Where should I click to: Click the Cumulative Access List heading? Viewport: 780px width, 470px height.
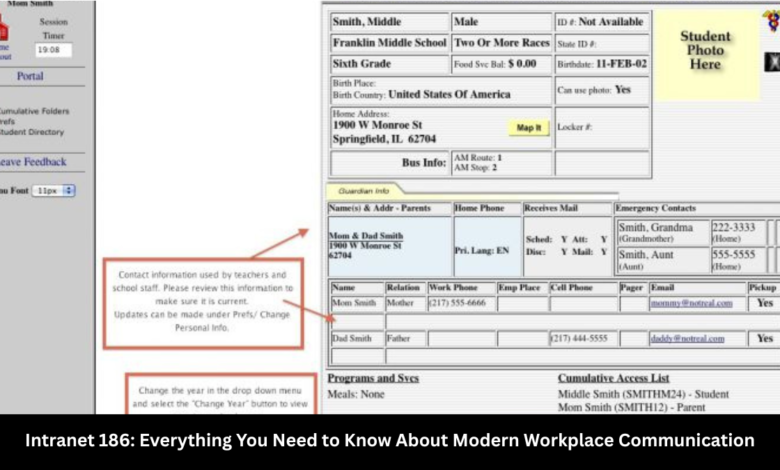click(x=613, y=378)
